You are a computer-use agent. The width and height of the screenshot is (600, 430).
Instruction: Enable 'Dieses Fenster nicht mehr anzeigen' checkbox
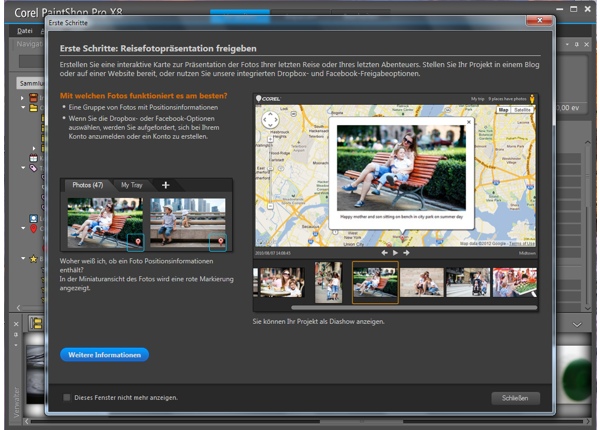tap(67, 397)
